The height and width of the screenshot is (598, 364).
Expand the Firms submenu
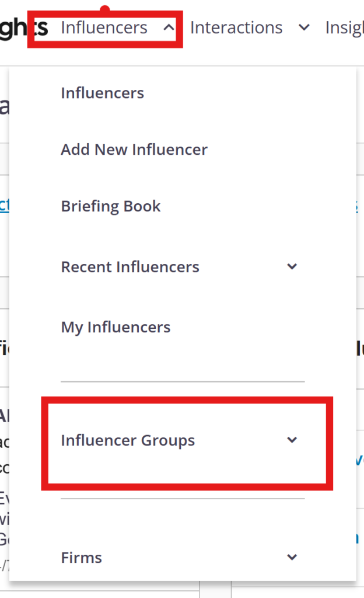coord(82,558)
